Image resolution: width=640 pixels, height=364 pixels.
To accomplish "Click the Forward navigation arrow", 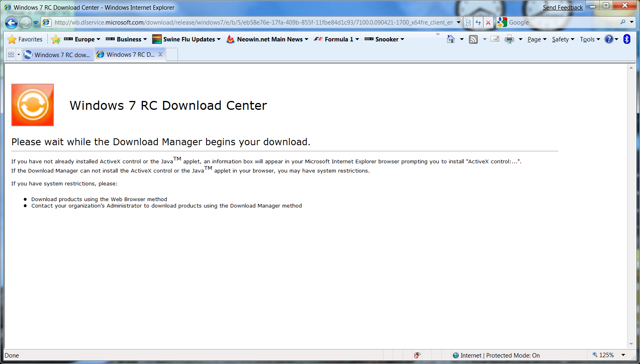I will coord(25,23).
